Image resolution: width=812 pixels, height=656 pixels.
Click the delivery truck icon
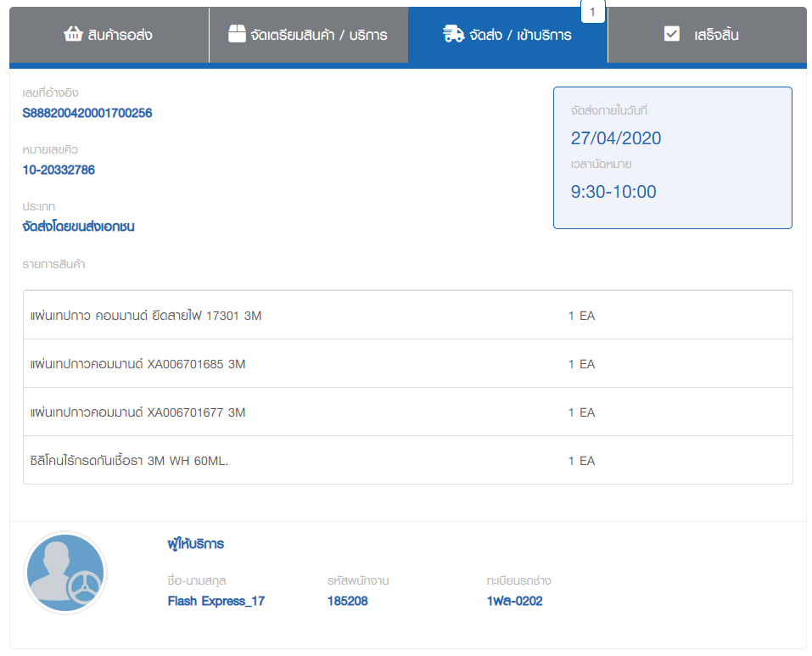tap(453, 34)
